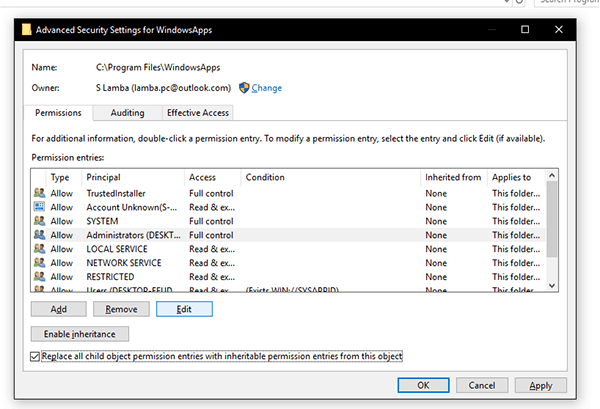Image resolution: width=600 pixels, height=409 pixels.
Task: Click the Inherited from column header
Action: pyautogui.click(x=453, y=177)
